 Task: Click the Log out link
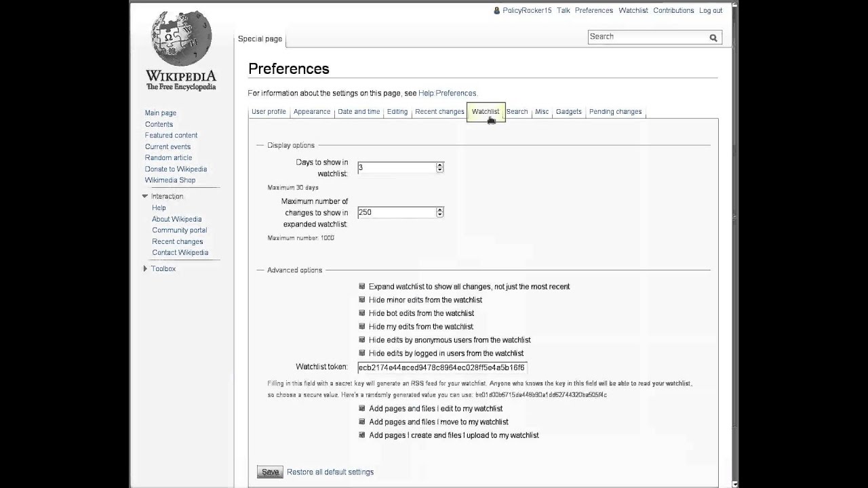711,11
